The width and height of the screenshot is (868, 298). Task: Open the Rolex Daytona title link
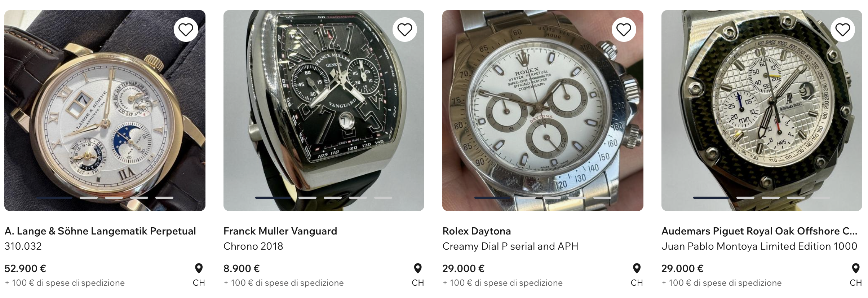tap(477, 231)
